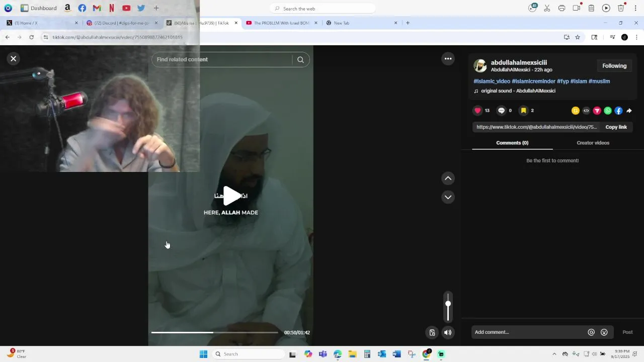Switch to The PROBLEM With Israel YouTube tab
Image resolution: width=644 pixels, height=362 pixels.
pos(282,23)
